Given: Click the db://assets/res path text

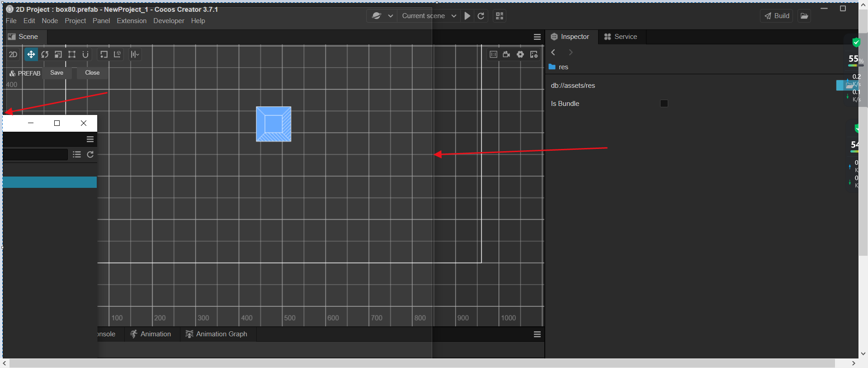Looking at the screenshot, I should pos(573,86).
